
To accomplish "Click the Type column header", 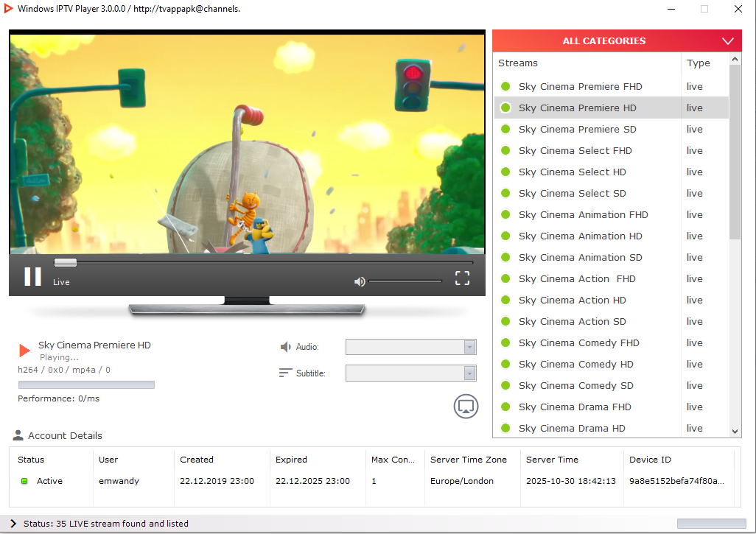I will point(698,63).
